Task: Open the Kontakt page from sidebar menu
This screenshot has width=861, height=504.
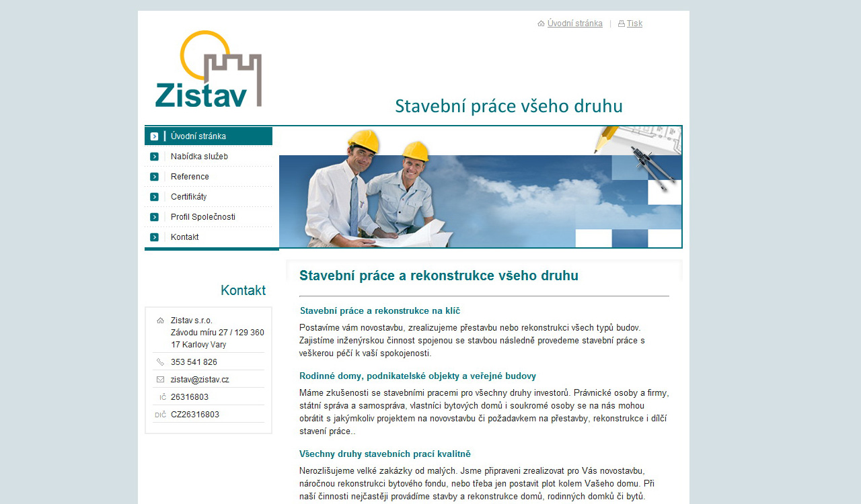Action: [184, 237]
